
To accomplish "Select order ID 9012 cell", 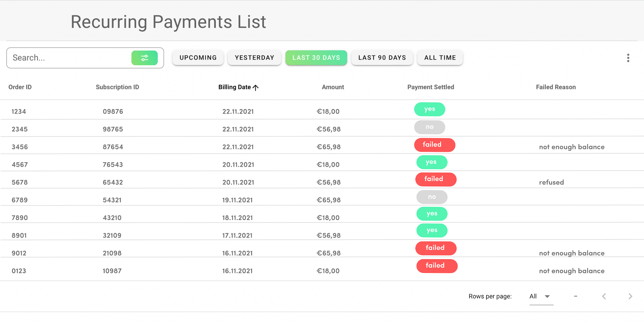I will pos(19,253).
